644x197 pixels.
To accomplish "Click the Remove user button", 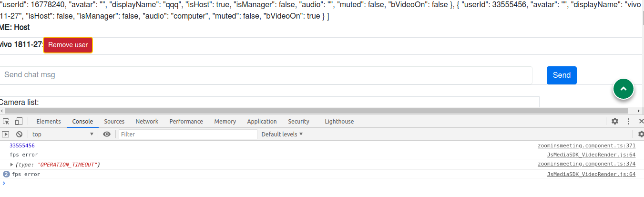I will coord(68,45).
